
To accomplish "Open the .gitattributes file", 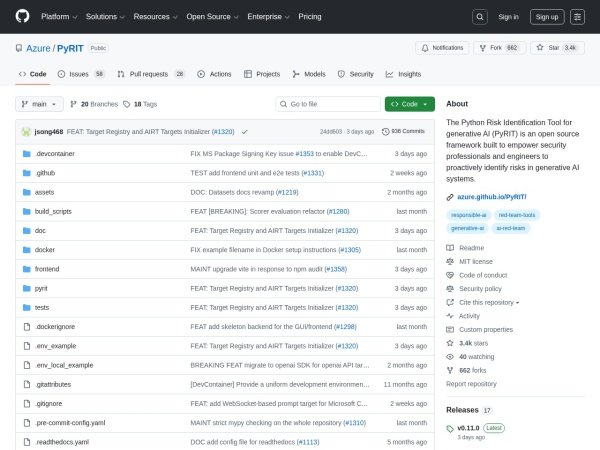I will (x=53, y=384).
